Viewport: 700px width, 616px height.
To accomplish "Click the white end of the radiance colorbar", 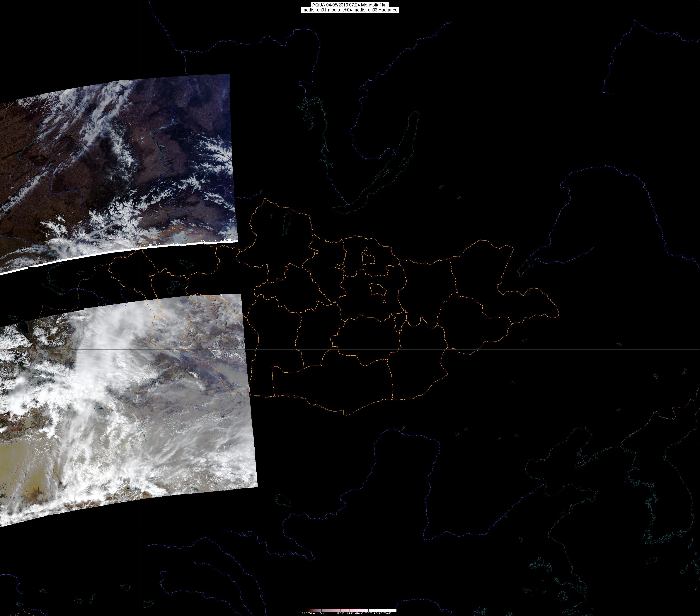I will [392, 610].
